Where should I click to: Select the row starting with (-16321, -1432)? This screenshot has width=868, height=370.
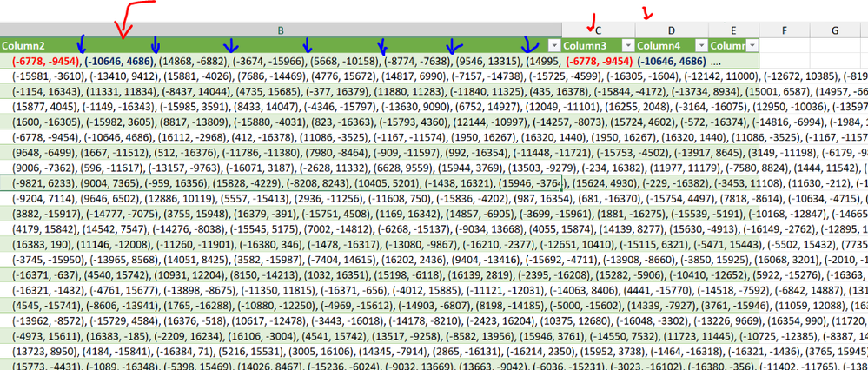pyautogui.click(x=434, y=288)
